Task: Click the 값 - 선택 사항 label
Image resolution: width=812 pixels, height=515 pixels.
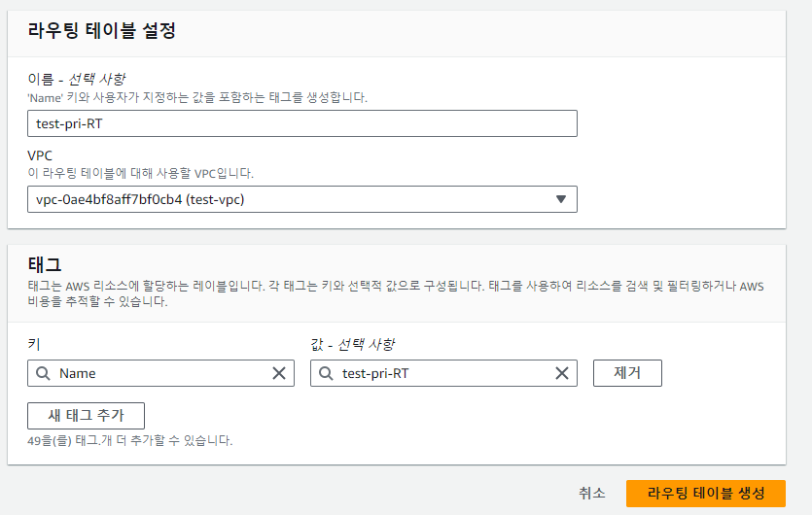Action: [352, 344]
